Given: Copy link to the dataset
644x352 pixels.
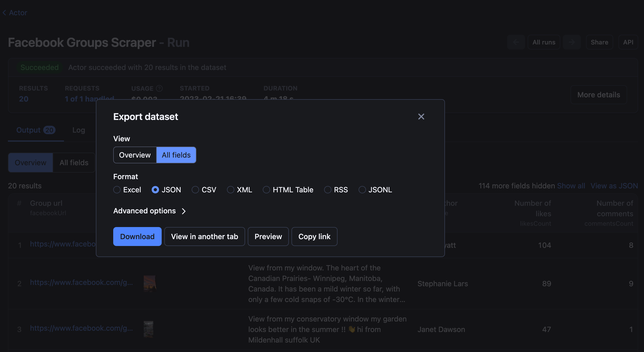Looking at the screenshot, I should pyautogui.click(x=314, y=237).
